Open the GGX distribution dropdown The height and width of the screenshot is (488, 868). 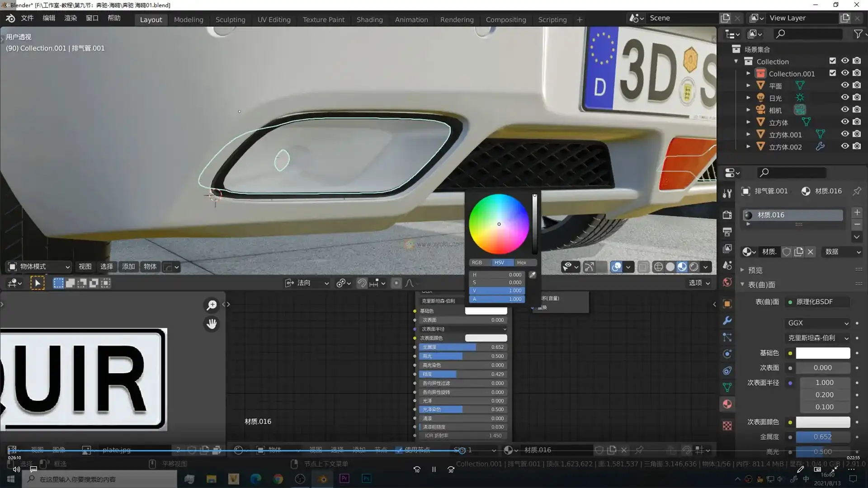point(818,323)
